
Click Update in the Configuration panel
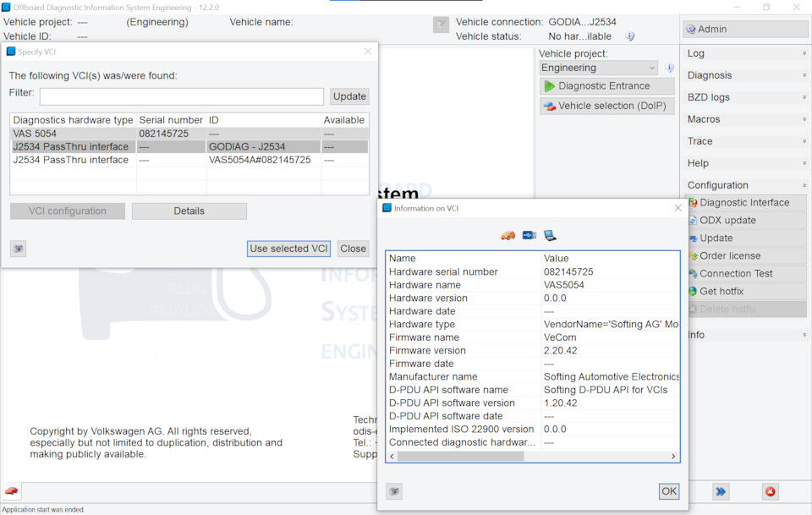pyautogui.click(x=745, y=238)
